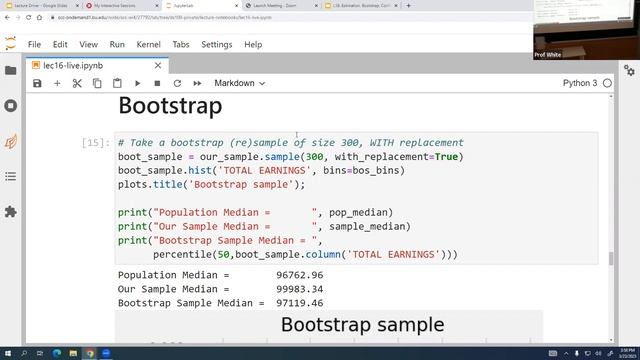Reload the browser page
The image size is (640, 360).
pos(29,18)
